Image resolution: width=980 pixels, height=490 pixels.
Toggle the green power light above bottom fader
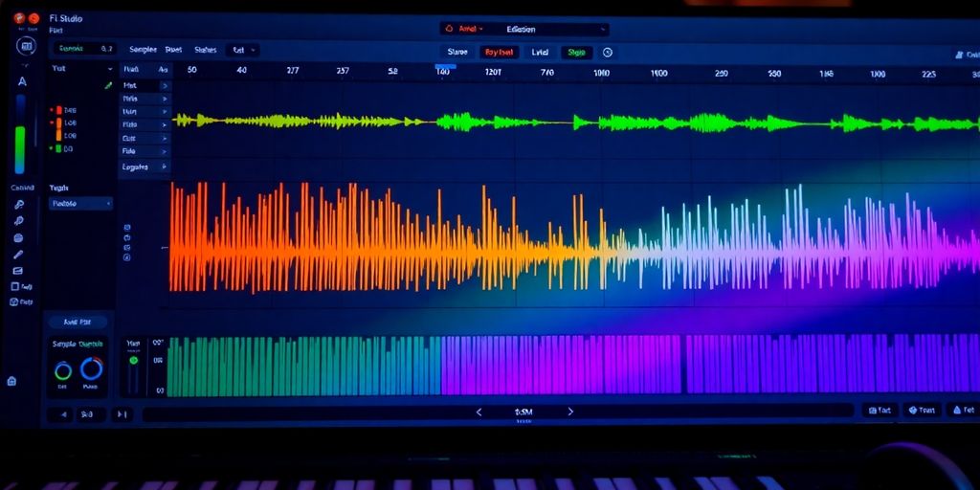pyautogui.click(x=133, y=360)
